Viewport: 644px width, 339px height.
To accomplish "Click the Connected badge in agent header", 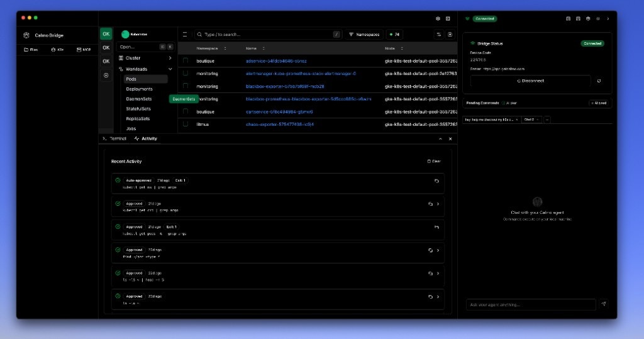I will click(x=485, y=19).
